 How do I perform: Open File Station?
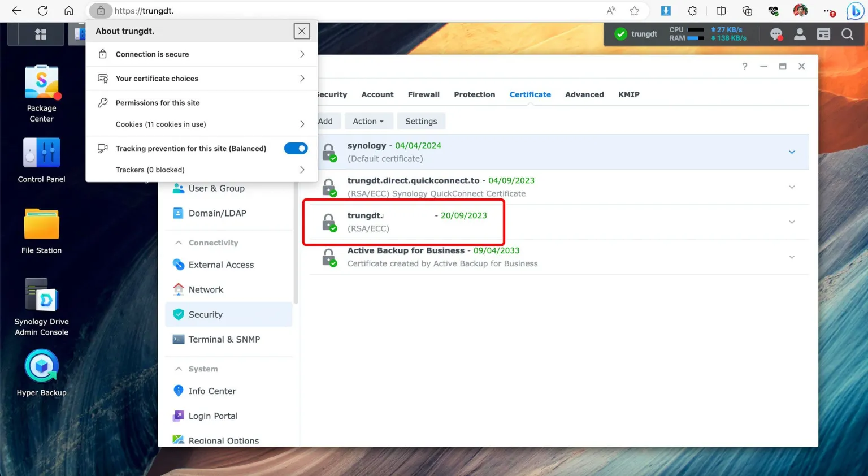click(x=41, y=221)
